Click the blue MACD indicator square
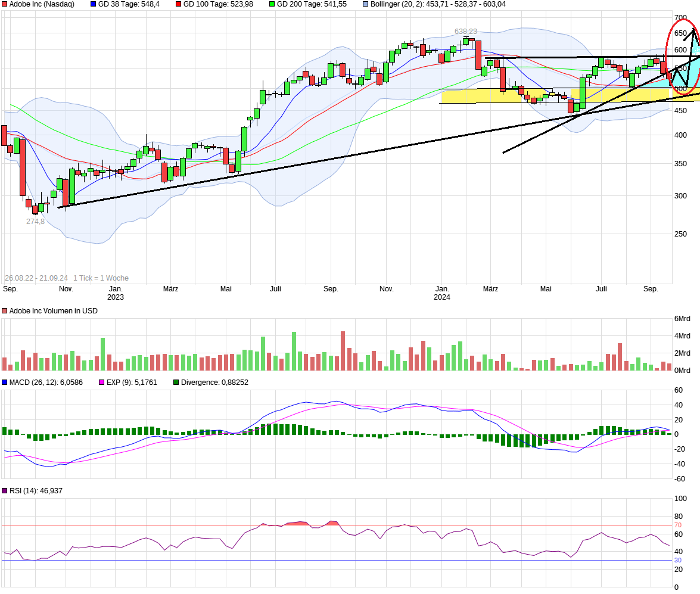 click(5, 382)
